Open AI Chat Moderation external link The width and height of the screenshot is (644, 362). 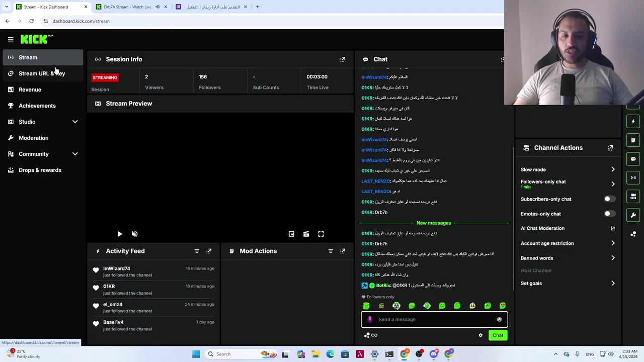click(x=613, y=228)
